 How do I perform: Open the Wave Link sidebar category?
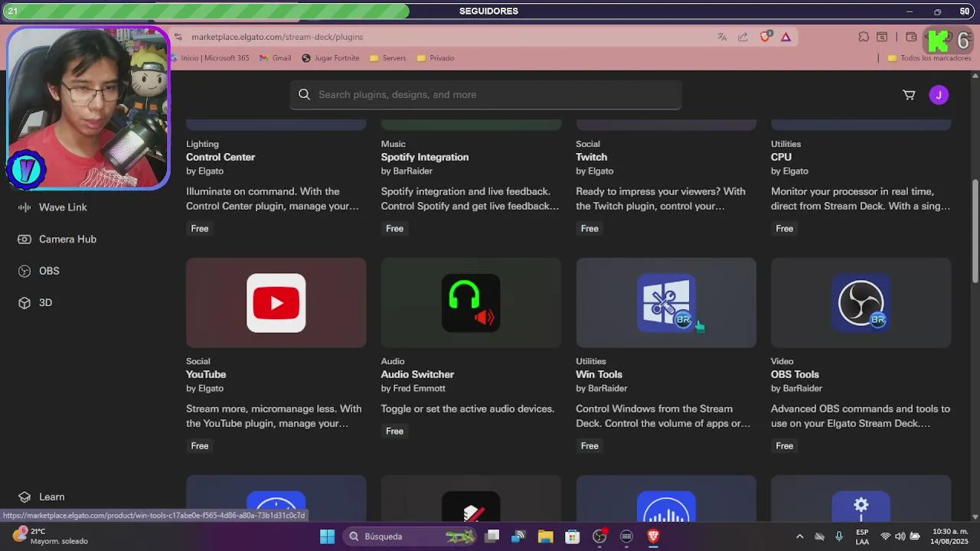(52, 207)
